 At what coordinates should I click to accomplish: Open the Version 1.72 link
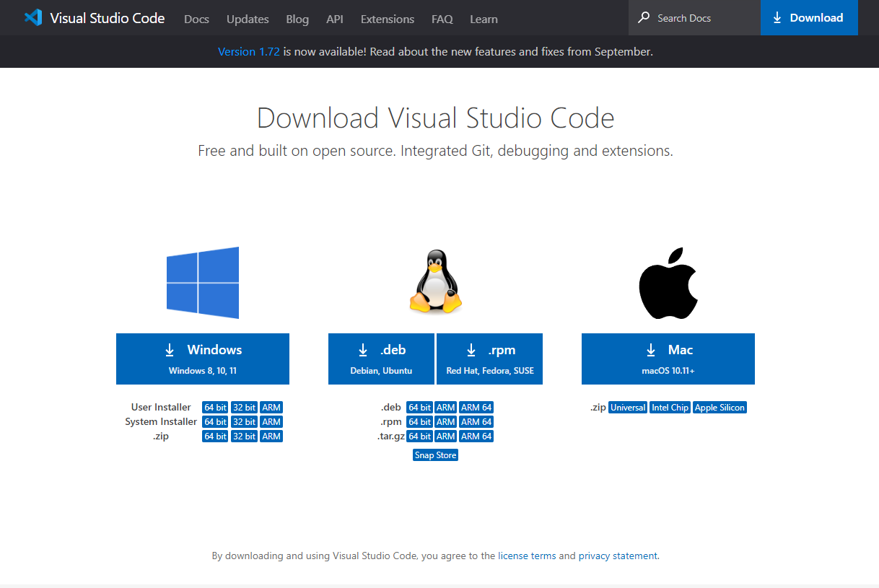pyautogui.click(x=249, y=52)
